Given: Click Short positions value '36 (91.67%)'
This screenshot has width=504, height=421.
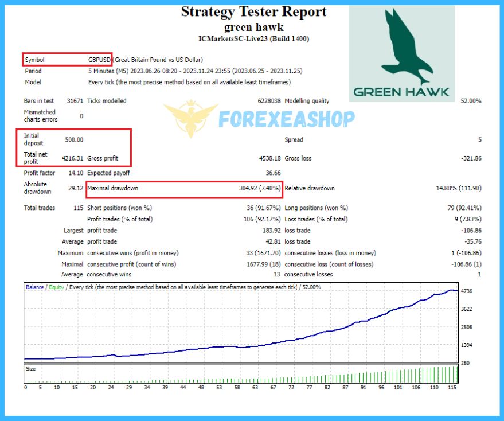Looking at the screenshot, I should 264,208.
